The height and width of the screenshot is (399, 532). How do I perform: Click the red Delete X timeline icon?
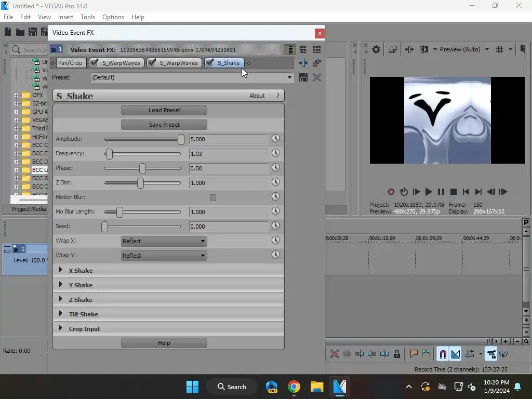tap(334, 354)
